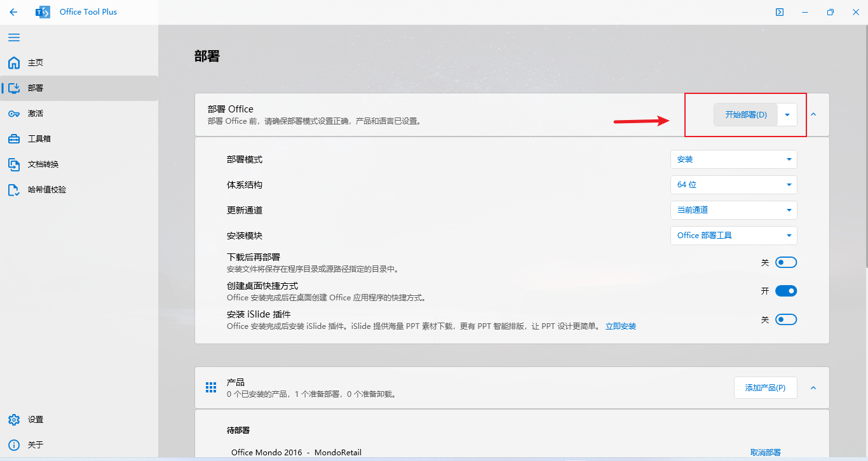Open 设置 gear icon
Viewport: 868px width, 461px height.
point(14,420)
